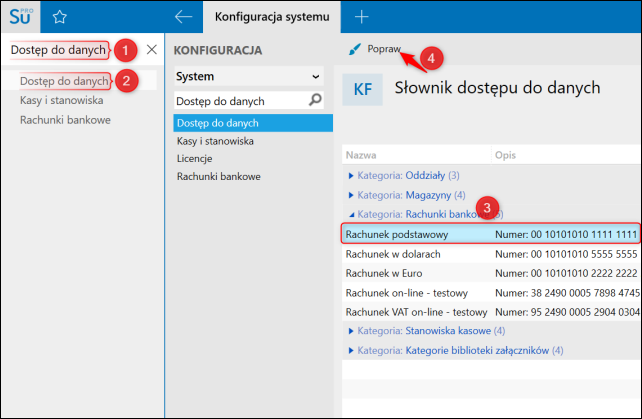Go back using the left arrow icon
The image size is (642, 419).
pos(183,16)
